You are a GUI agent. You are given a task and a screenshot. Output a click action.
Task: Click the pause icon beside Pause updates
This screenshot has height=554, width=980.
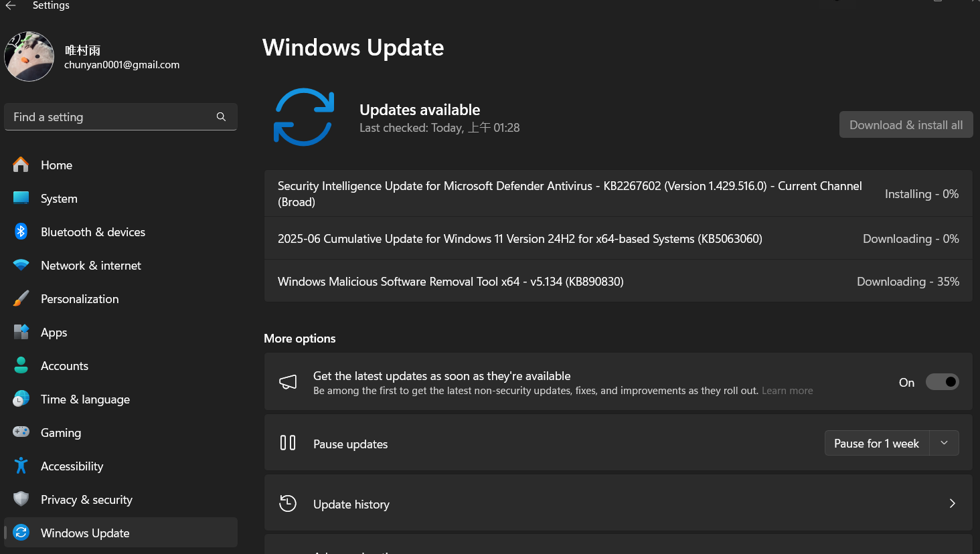pyautogui.click(x=288, y=443)
